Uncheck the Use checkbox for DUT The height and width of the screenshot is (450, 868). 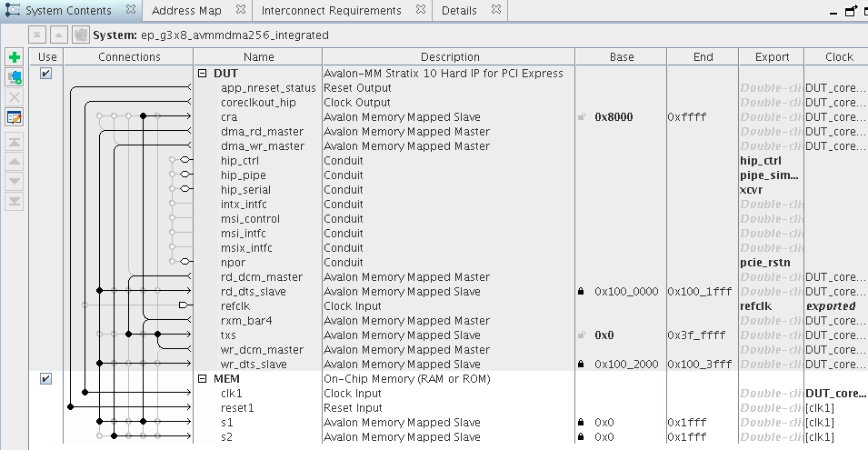coord(46,74)
